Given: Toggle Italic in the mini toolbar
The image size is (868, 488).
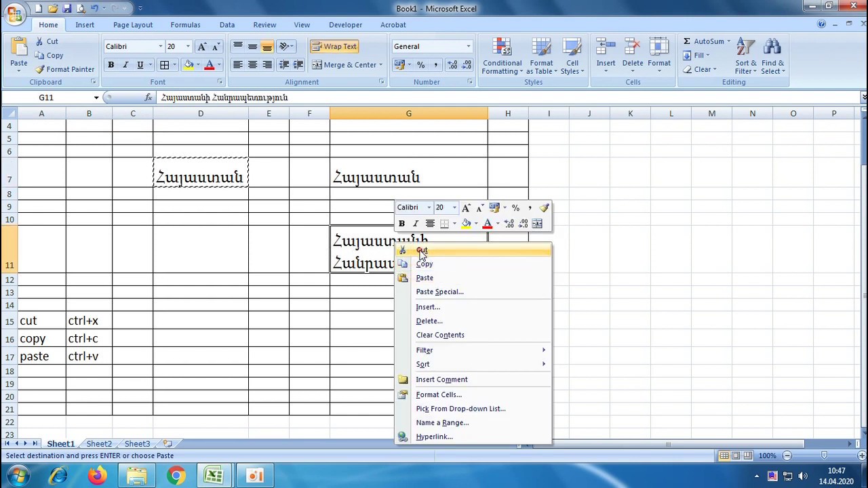Looking at the screenshot, I should (416, 224).
